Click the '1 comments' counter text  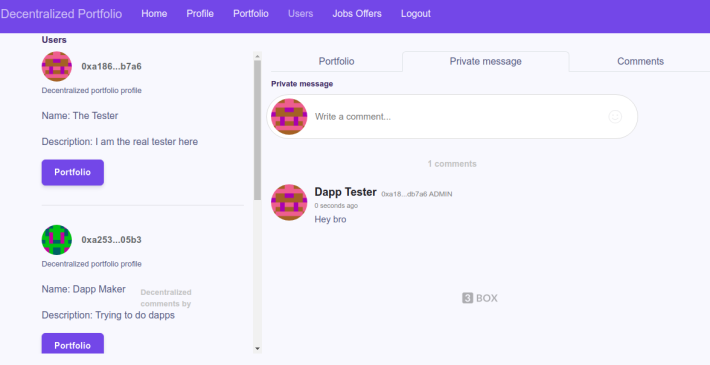[452, 164]
